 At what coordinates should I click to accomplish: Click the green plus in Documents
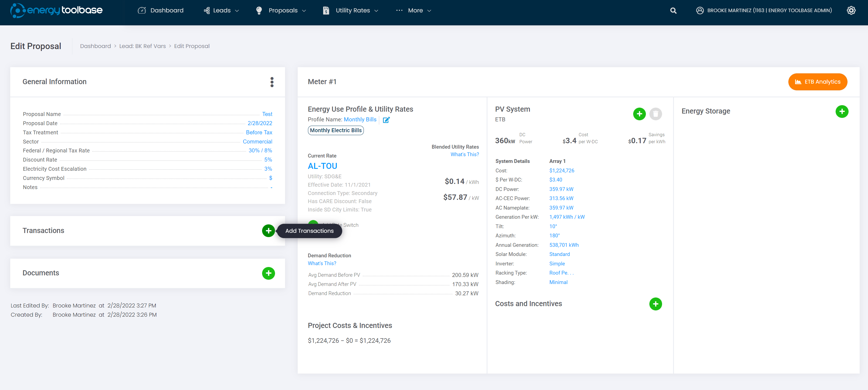(268, 273)
